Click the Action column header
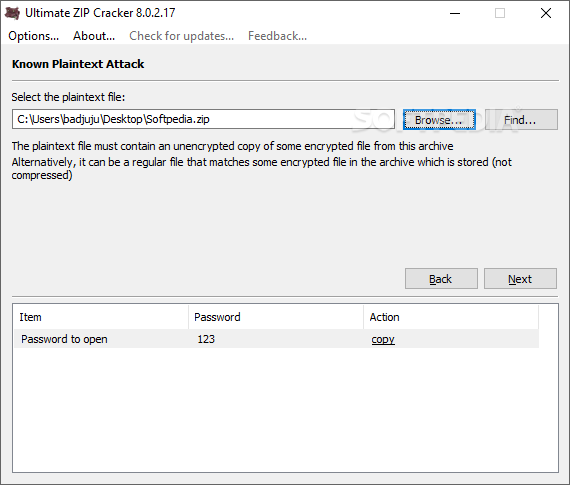Viewport: 570px width, 485px height. coord(451,317)
